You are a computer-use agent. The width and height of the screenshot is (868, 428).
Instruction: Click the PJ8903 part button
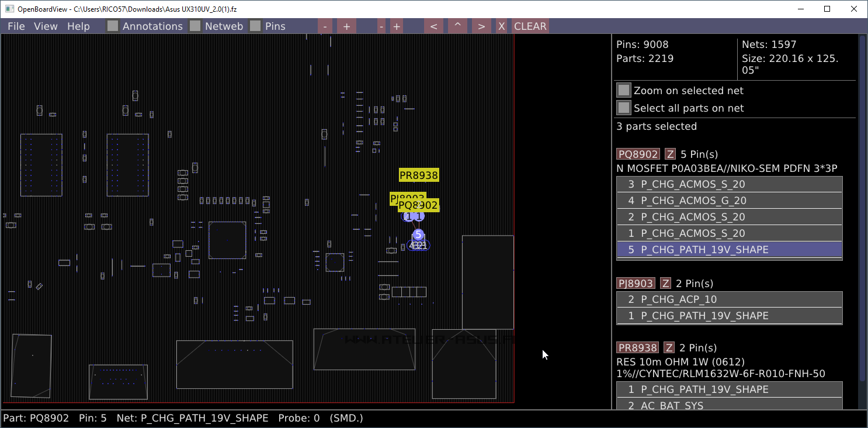[x=636, y=284]
